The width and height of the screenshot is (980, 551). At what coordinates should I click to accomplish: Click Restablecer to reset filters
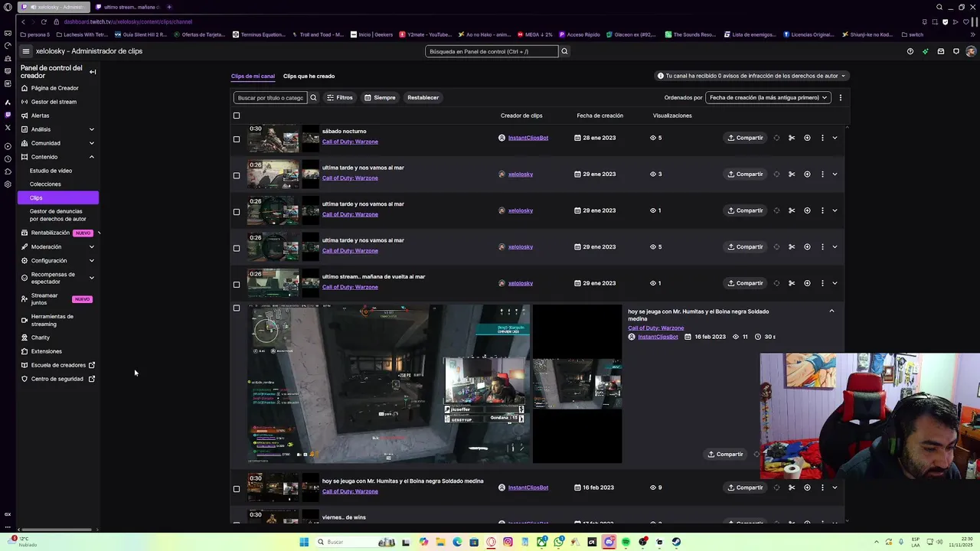423,97
